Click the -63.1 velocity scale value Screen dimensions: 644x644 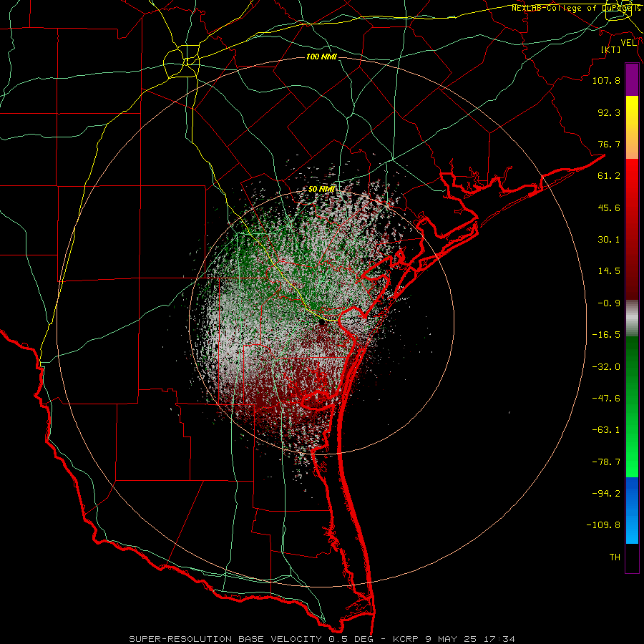point(606,430)
